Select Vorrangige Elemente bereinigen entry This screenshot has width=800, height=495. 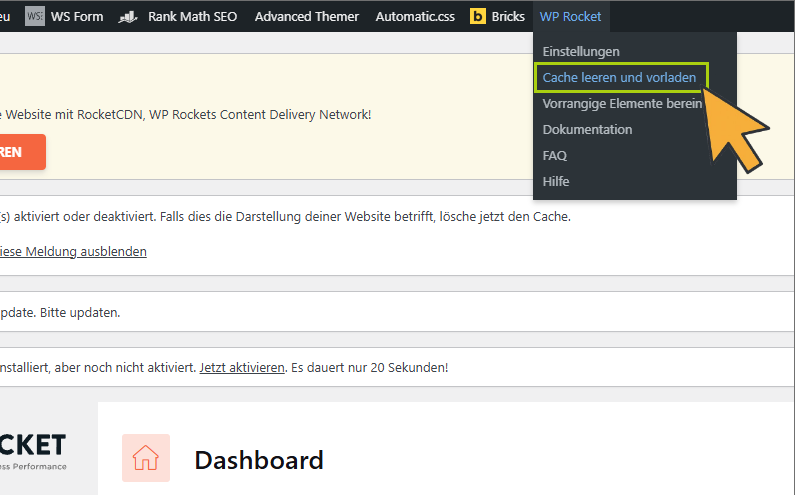pyautogui.click(x=622, y=104)
